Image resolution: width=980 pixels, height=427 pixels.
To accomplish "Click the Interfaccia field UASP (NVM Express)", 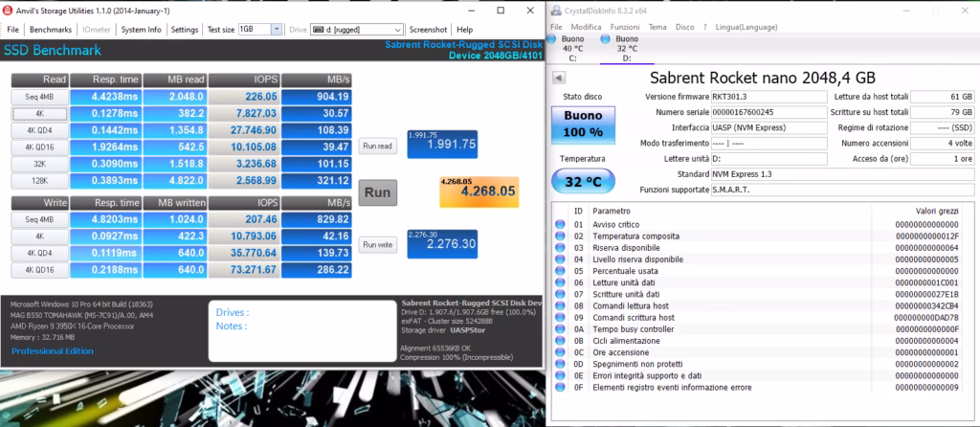I will [768, 127].
